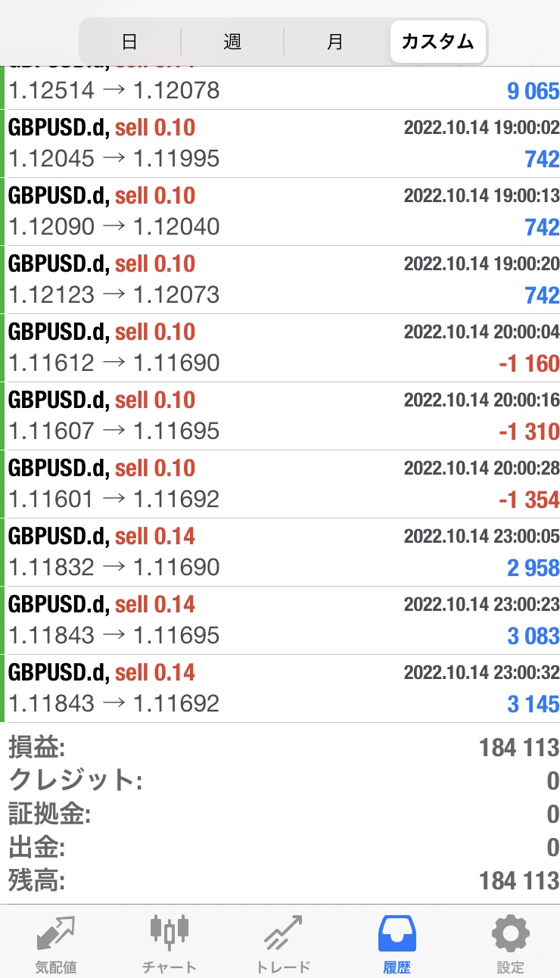Select the losing trade of -1 160

[280, 348]
